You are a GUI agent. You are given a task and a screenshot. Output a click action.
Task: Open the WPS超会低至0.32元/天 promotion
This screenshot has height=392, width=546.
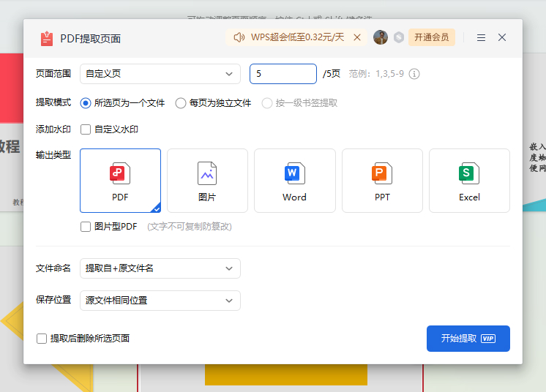tap(297, 37)
